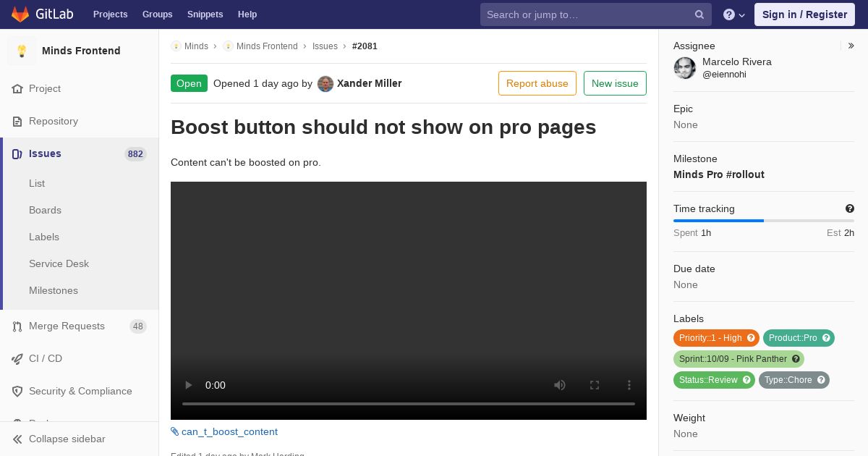
Task: Click the paperclip attachment icon
Action: [174, 432]
